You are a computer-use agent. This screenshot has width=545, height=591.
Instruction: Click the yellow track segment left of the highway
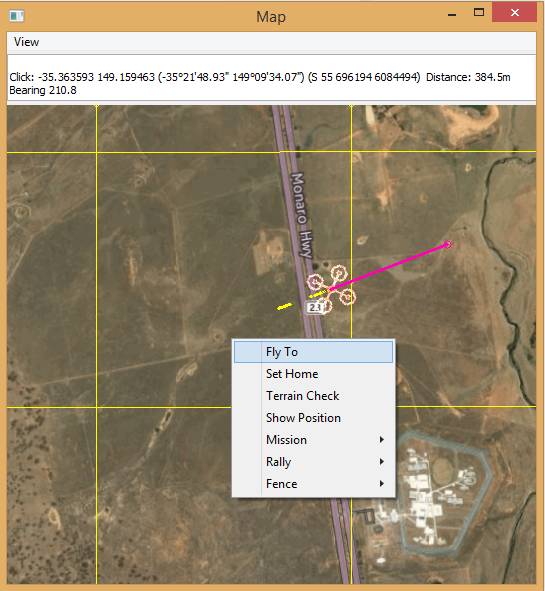pyautogui.click(x=285, y=306)
